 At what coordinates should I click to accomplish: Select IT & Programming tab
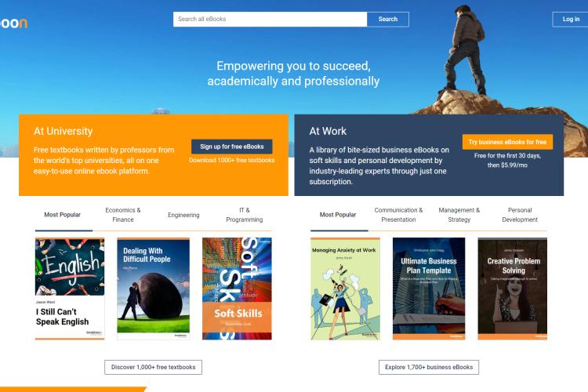[244, 215]
